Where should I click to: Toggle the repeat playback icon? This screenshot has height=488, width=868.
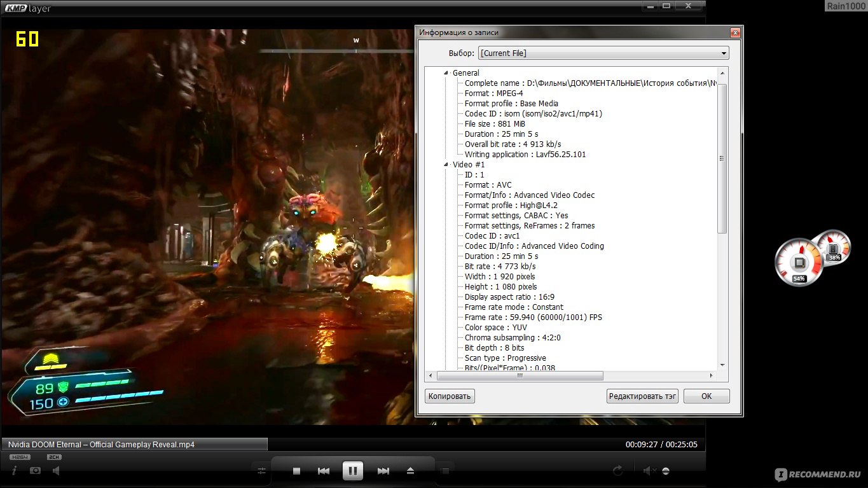(x=617, y=471)
